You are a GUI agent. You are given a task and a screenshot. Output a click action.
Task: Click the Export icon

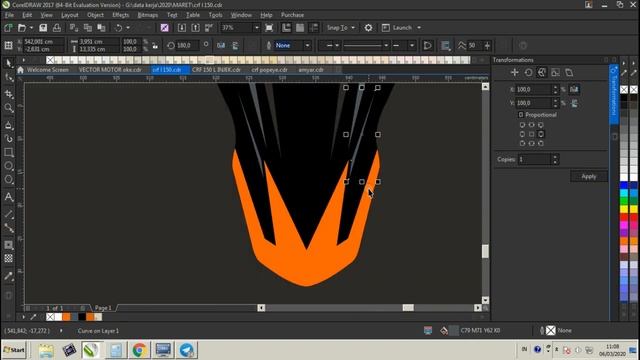click(x=196, y=28)
